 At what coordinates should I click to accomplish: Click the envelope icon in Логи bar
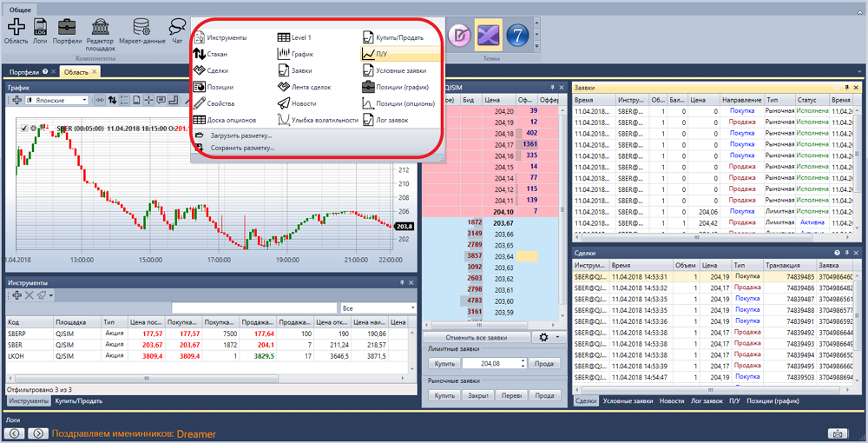click(x=838, y=433)
